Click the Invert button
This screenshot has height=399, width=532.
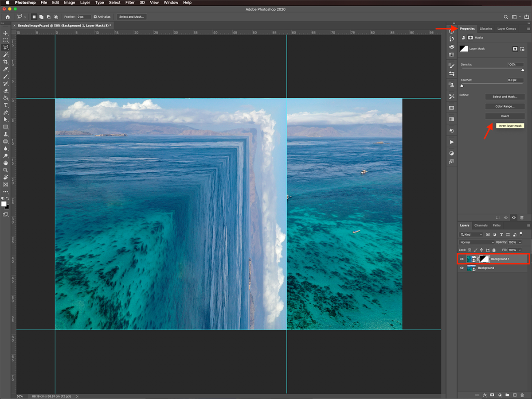point(505,116)
